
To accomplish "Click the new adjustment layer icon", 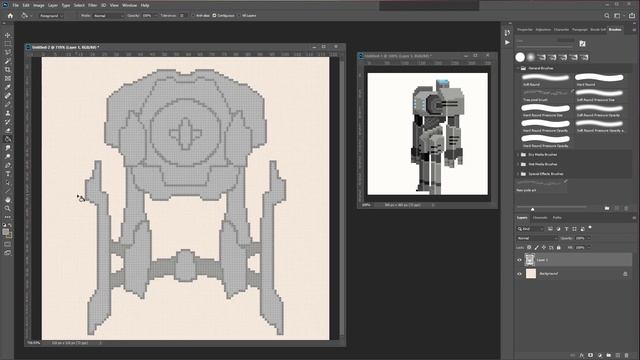I will (x=600, y=356).
